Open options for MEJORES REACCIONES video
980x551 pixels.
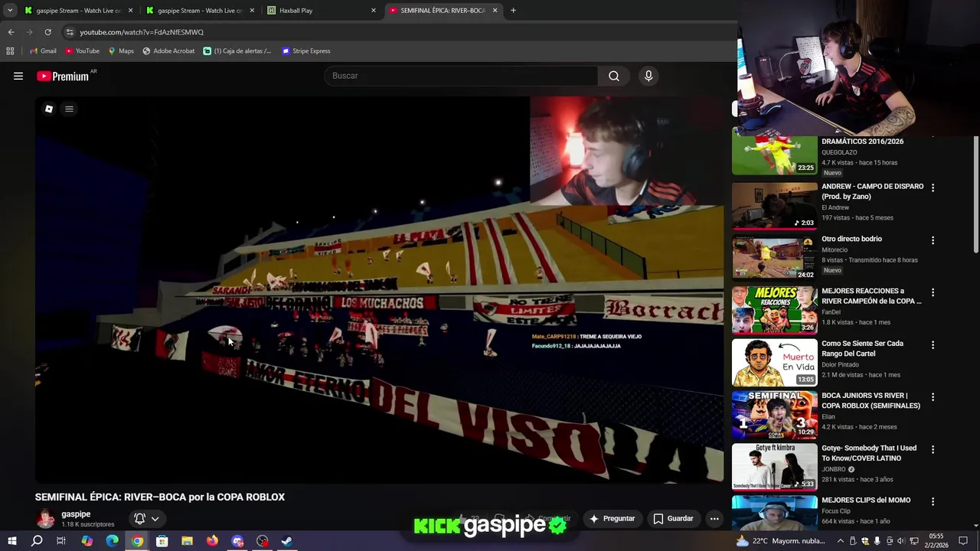933,292
